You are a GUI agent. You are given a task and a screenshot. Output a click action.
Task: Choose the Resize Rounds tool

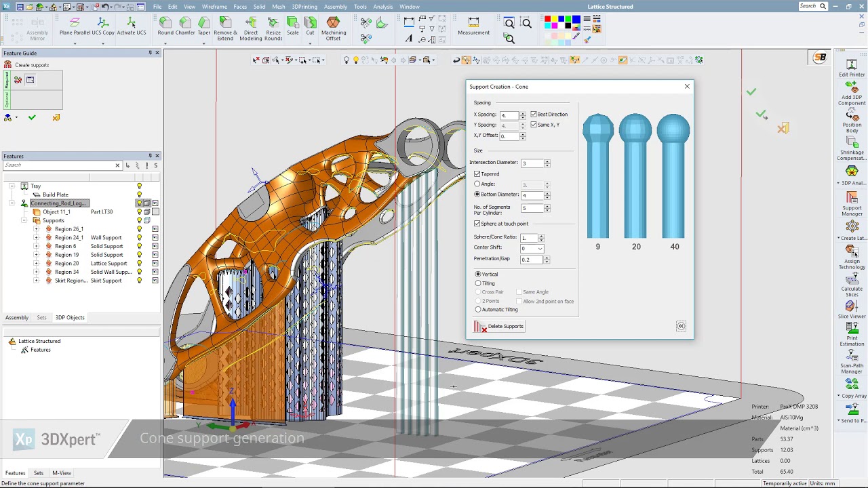tap(273, 29)
